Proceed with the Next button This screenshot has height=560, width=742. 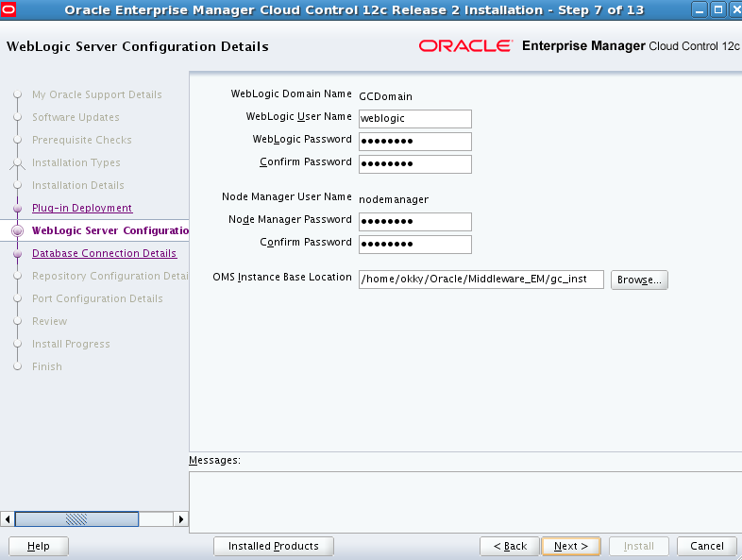pyautogui.click(x=571, y=546)
